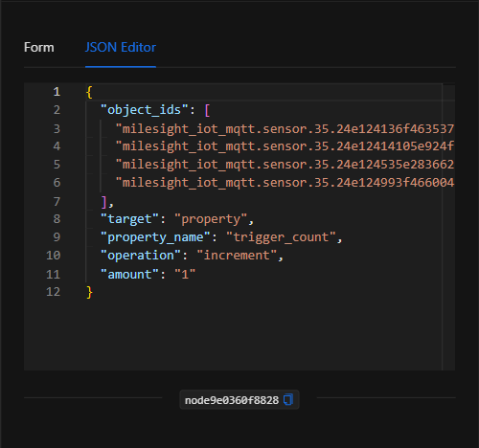This screenshot has width=479, height=448.
Task: Click the "increment" value
Action: pos(237,256)
